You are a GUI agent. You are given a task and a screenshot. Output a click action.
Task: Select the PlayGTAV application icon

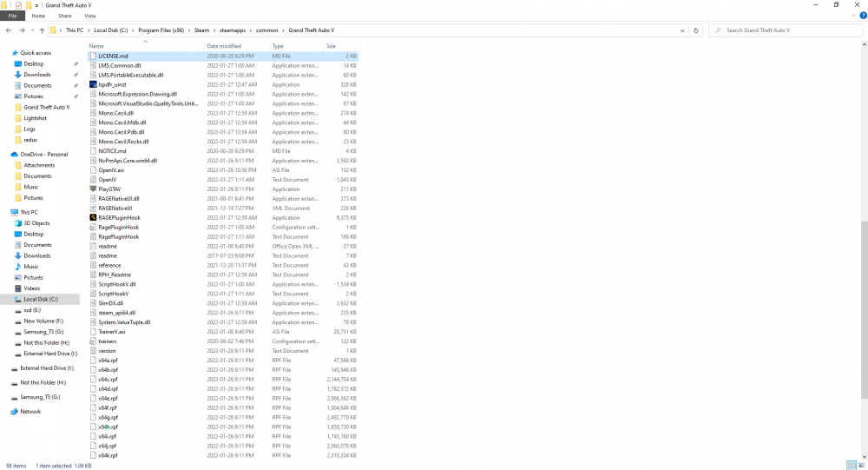click(93, 189)
